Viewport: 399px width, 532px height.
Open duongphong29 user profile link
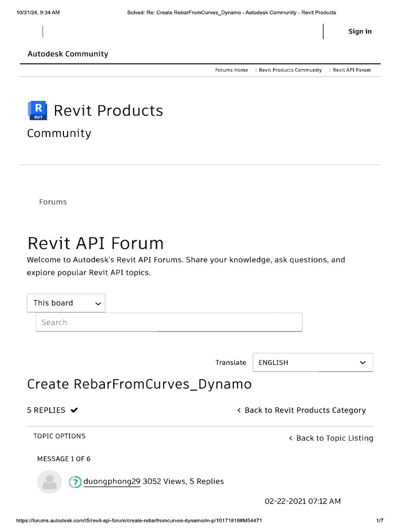[x=112, y=482]
